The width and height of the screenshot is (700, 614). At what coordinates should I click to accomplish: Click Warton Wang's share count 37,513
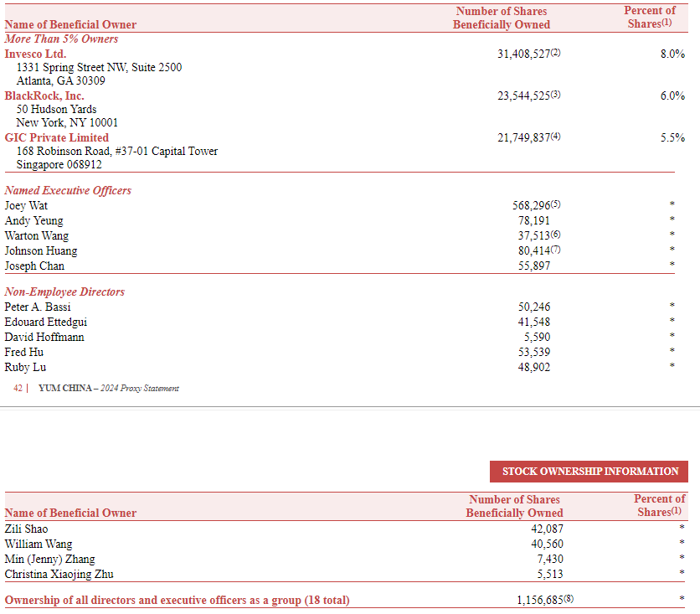(x=534, y=236)
